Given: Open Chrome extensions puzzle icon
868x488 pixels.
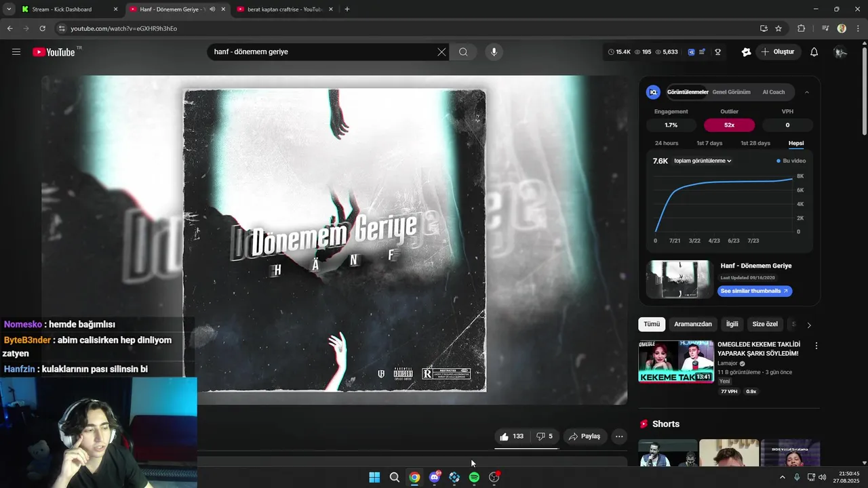Looking at the screenshot, I should [802, 28].
